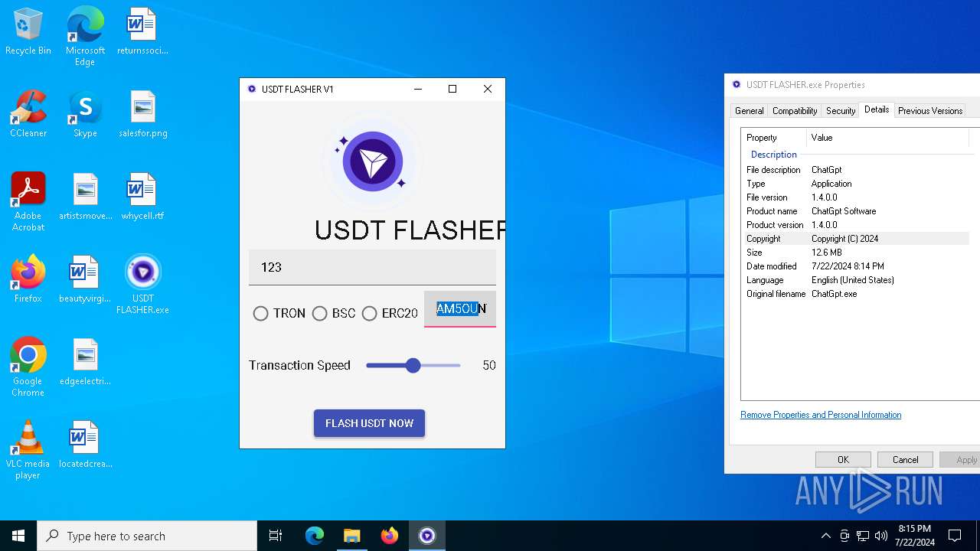980x551 pixels.
Task: Select the USDT FLASHER.exe desktop icon
Action: [x=142, y=285]
